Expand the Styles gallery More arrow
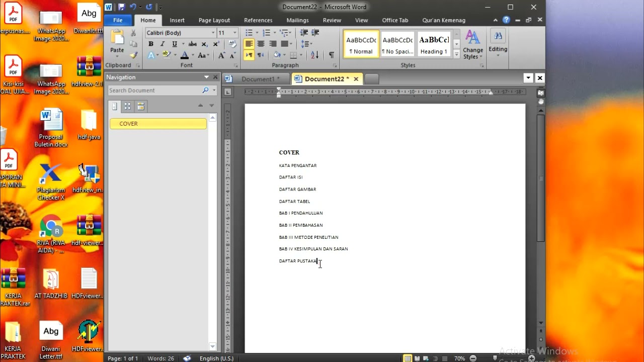The width and height of the screenshot is (644, 362). click(x=456, y=54)
